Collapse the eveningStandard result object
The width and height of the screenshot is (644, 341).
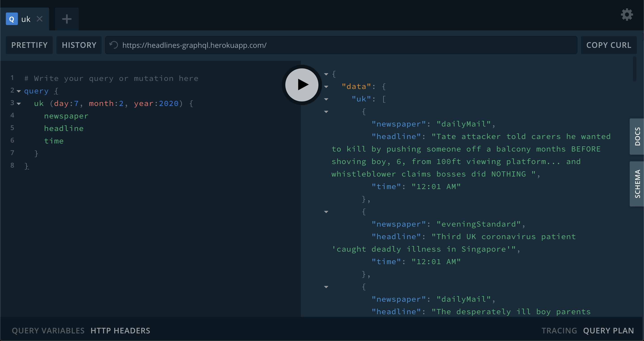click(326, 212)
